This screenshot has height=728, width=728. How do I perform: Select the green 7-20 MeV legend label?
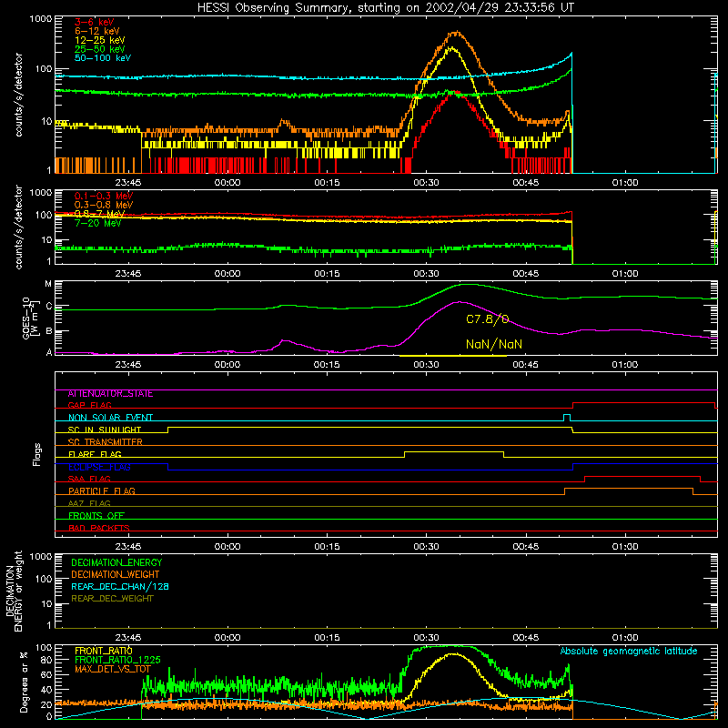97,223
